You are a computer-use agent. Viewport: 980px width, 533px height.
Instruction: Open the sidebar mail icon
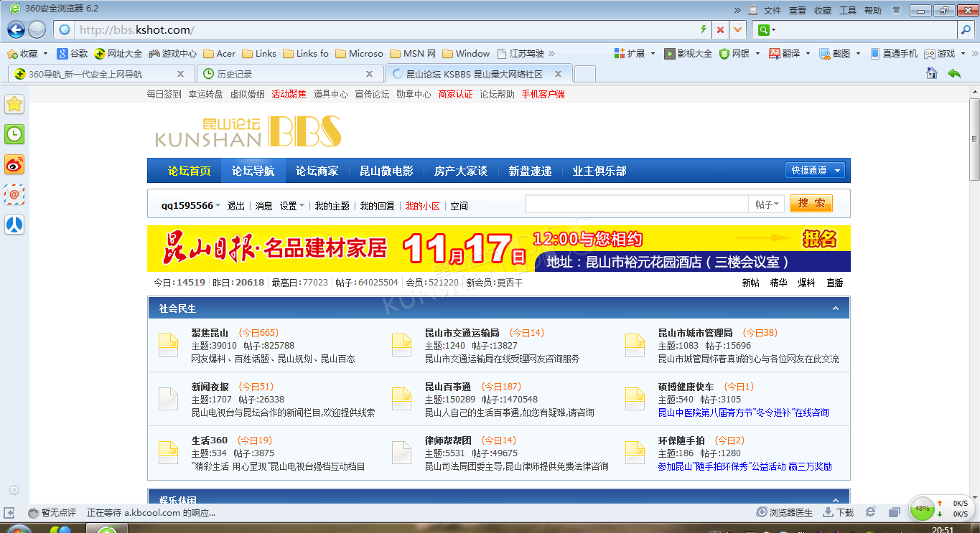pyautogui.click(x=14, y=194)
